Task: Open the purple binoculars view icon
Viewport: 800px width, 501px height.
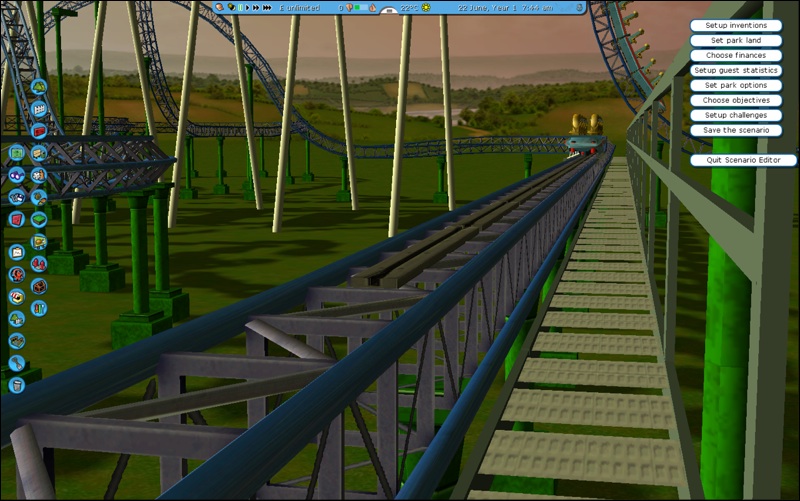Action: 16,175
